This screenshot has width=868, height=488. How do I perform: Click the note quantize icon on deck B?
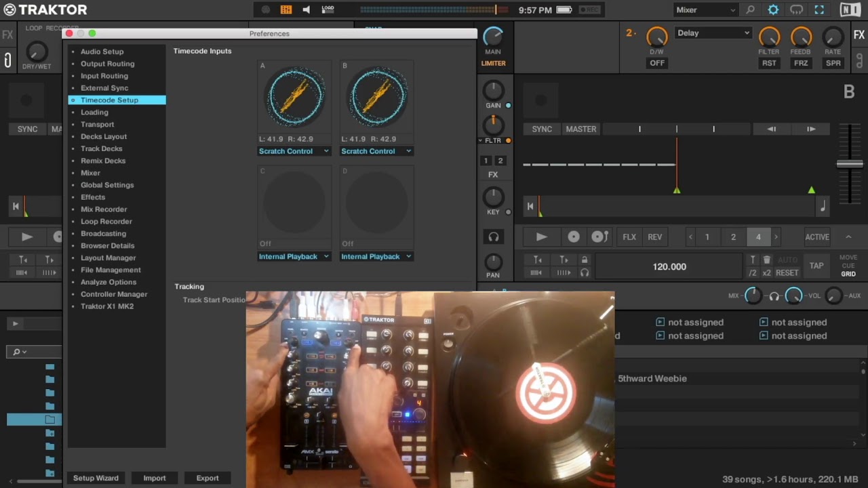pyautogui.click(x=823, y=207)
